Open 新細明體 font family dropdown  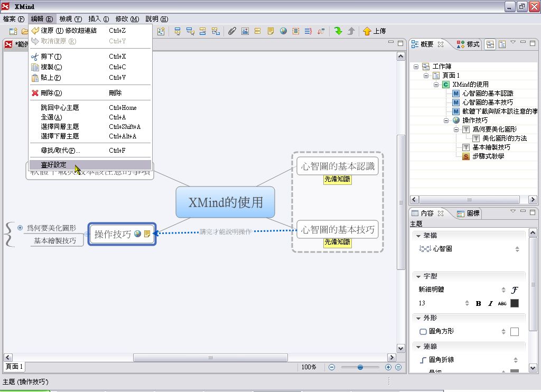[x=503, y=290]
